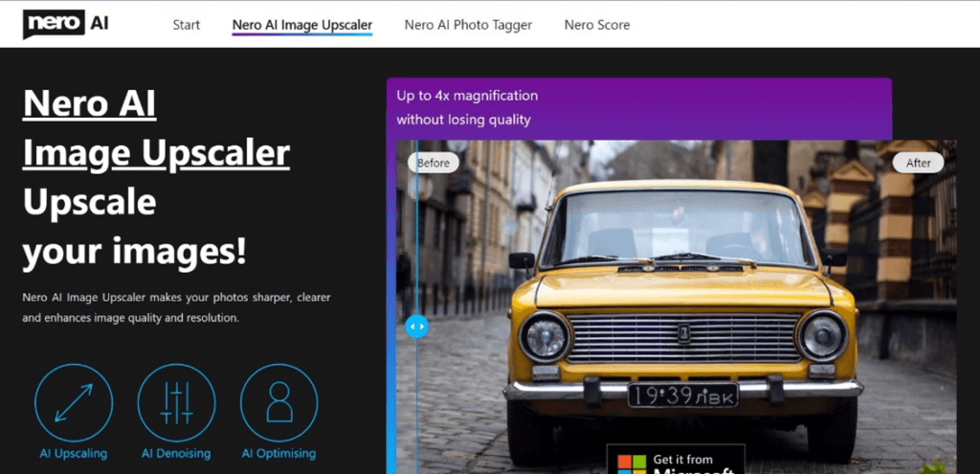This screenshot has width=980, height=474.
Task: Click the Nero AI logo
Action: pos(65,24)
